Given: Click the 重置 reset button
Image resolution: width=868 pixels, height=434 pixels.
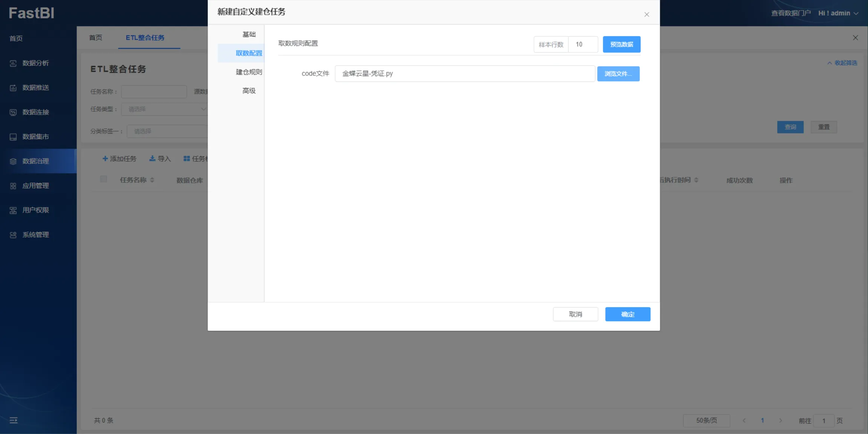Looking at the screenshot, I should (824, 127).
